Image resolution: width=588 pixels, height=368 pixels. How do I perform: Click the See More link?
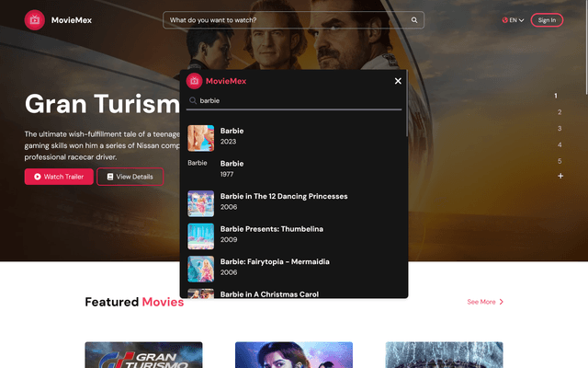point(485,302)
